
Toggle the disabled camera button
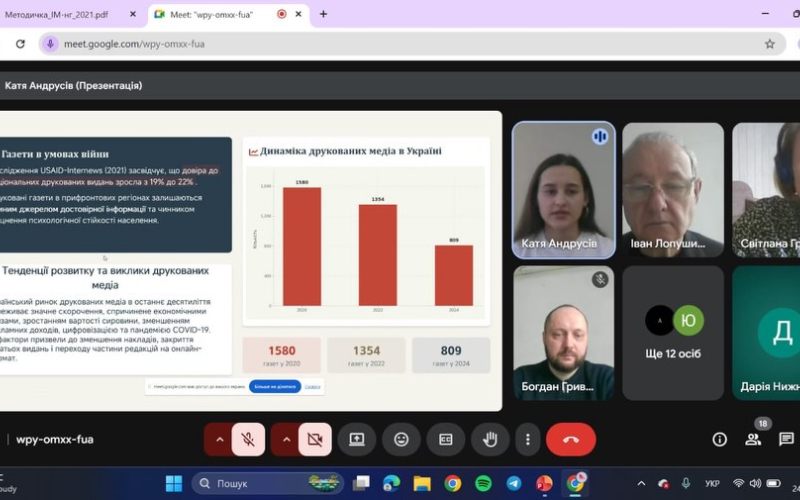315,439
